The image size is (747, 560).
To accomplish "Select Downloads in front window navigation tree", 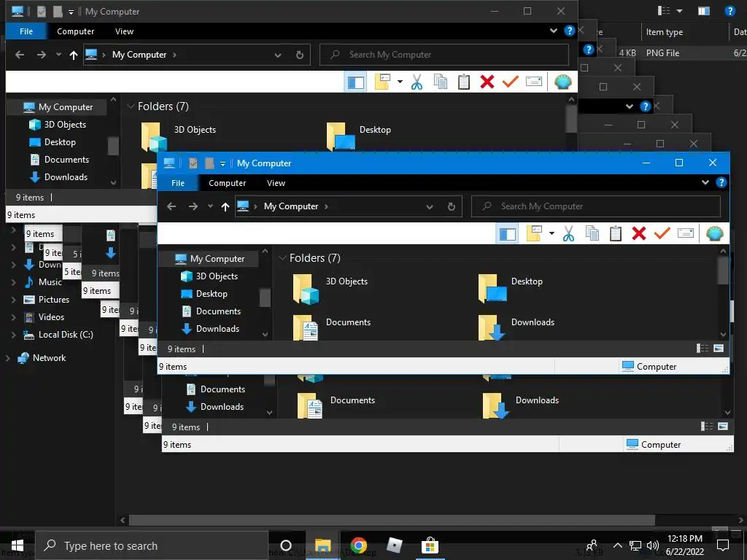I will click(217, 329).
